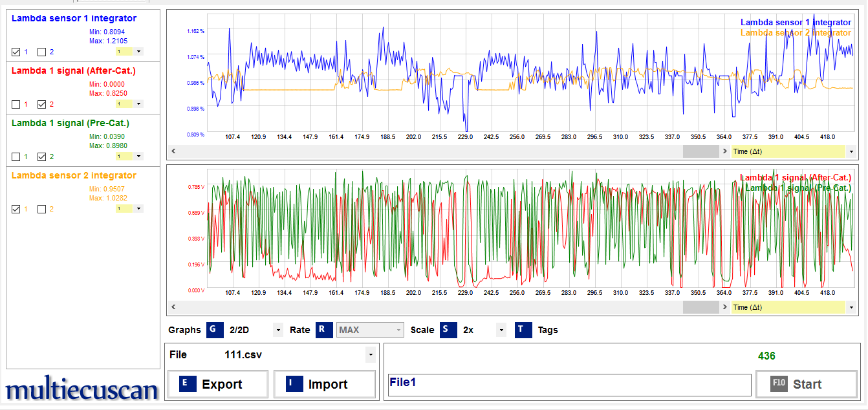Click the Export button
The width and height of the screenshot is (868, 410).
tap(217, 384)
